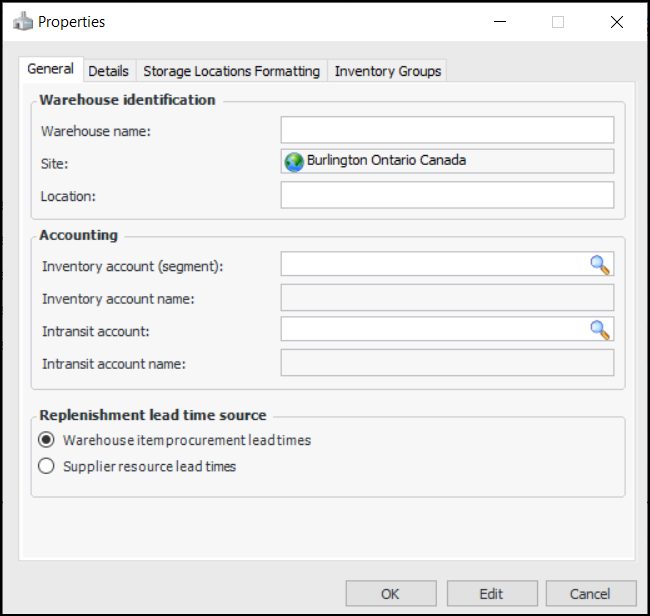
Task: Open the Storage Locations Formatting tab
Action: [231, 71]
